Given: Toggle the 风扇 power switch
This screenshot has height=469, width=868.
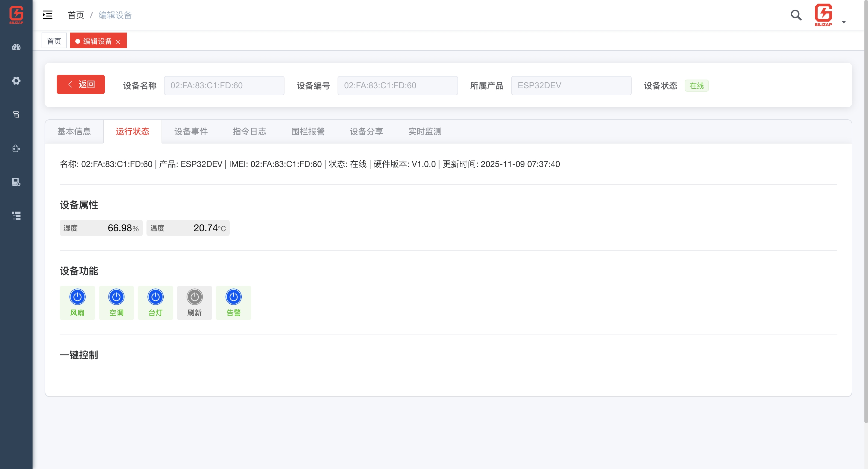Looking at the screenshot, I should [x=77, y=297].
